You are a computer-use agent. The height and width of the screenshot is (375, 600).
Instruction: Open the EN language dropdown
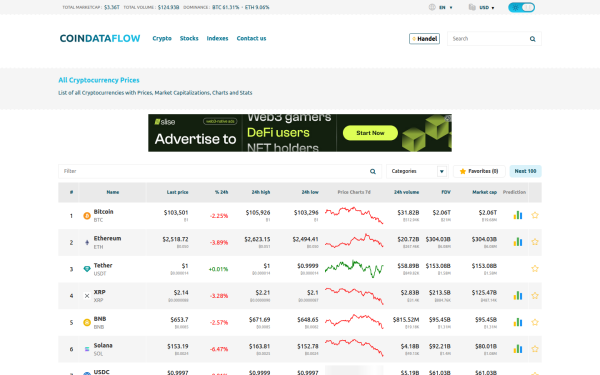[445, 7]
